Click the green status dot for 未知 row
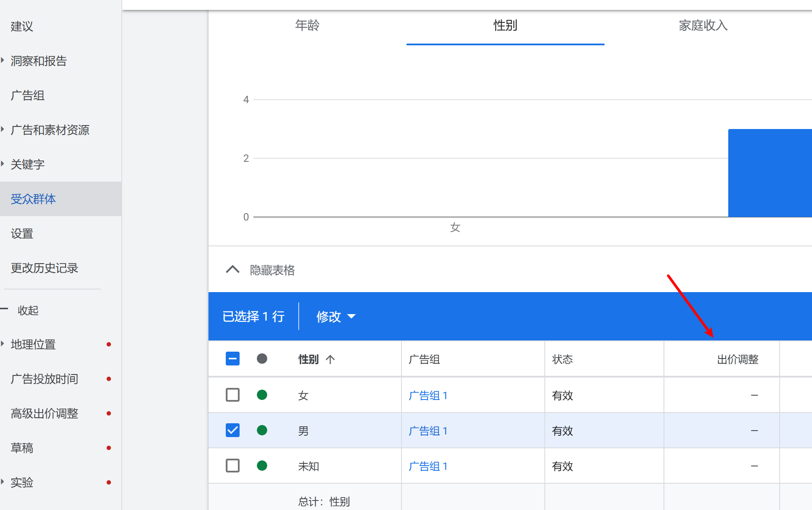The image size is (812, 510). (x=262, y=466)
